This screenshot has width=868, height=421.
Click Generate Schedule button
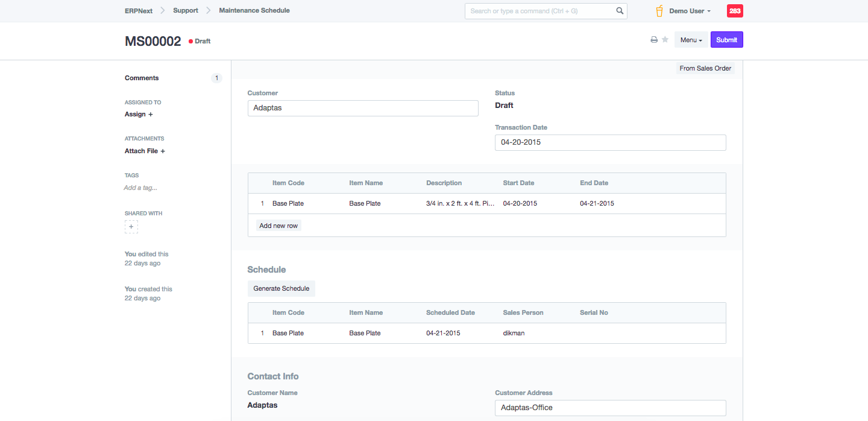[281, 289]
